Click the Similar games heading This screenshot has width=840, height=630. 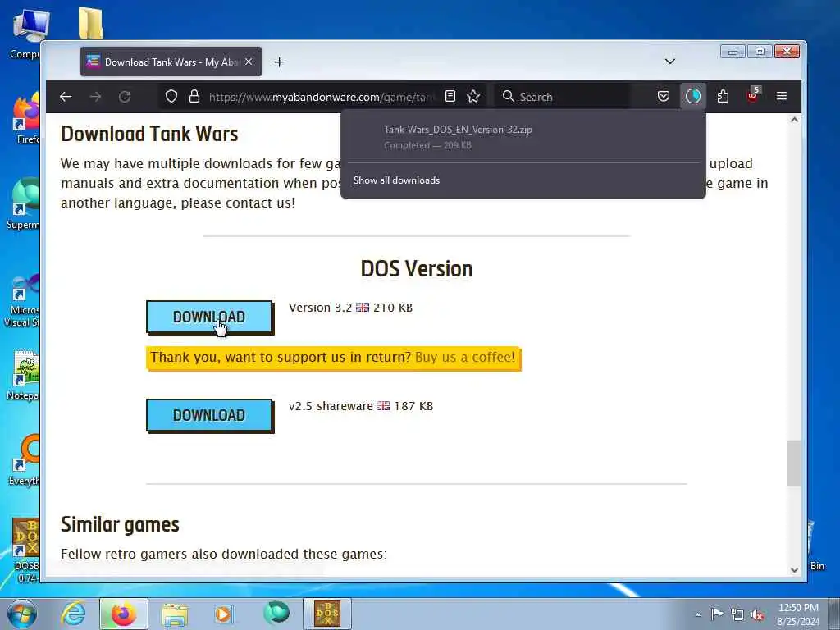(x=120, y=524)
